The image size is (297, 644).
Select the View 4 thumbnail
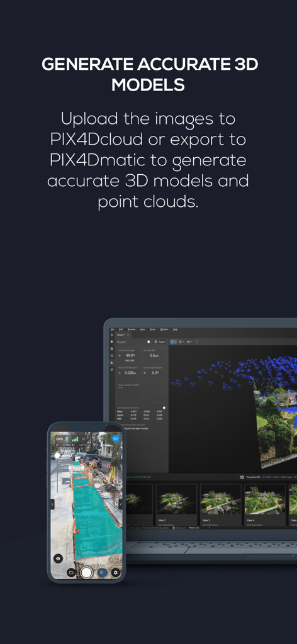pos(265,505)
